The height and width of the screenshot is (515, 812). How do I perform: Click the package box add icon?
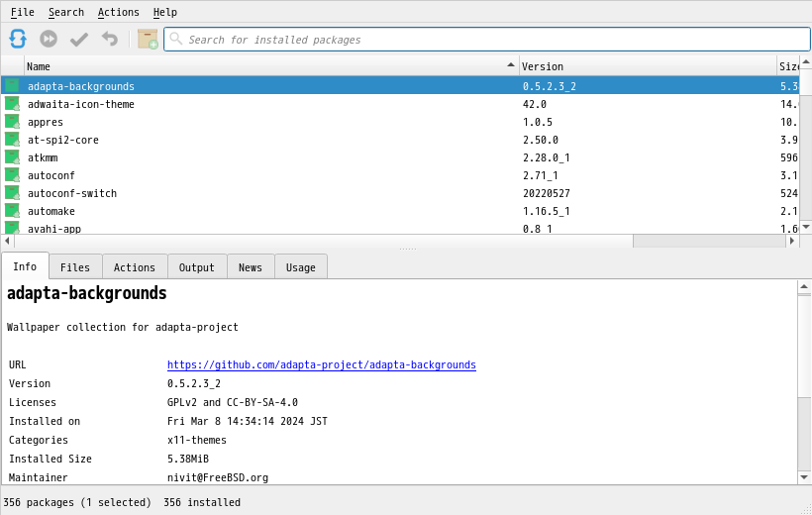click(148, 39)
